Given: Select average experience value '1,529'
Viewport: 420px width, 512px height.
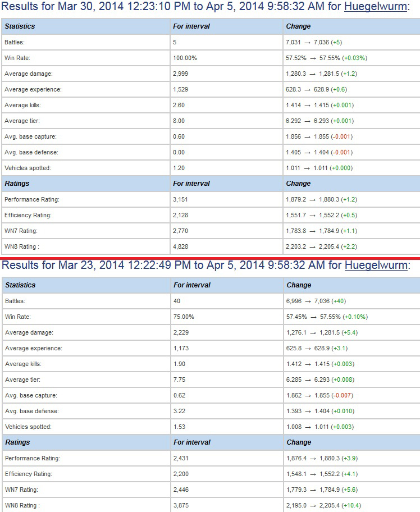Looking at the screenshot, I should 180,89.
